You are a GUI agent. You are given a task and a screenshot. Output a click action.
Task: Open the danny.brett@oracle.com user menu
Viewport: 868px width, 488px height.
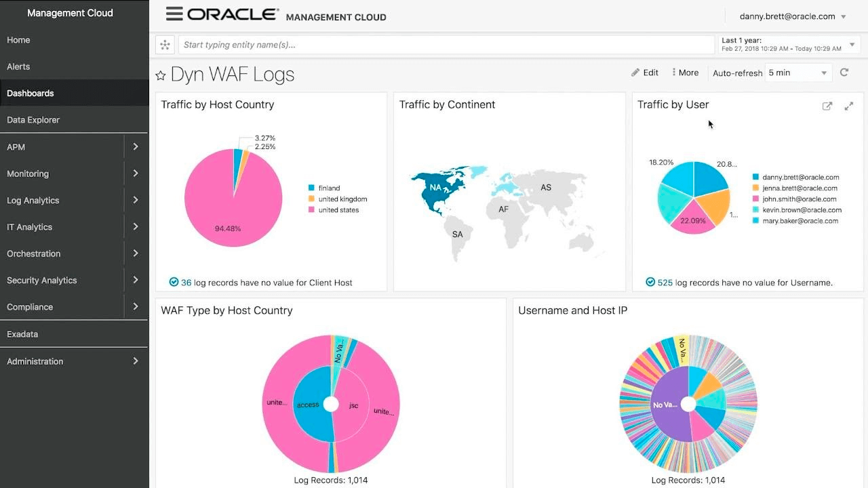(793, 16)
